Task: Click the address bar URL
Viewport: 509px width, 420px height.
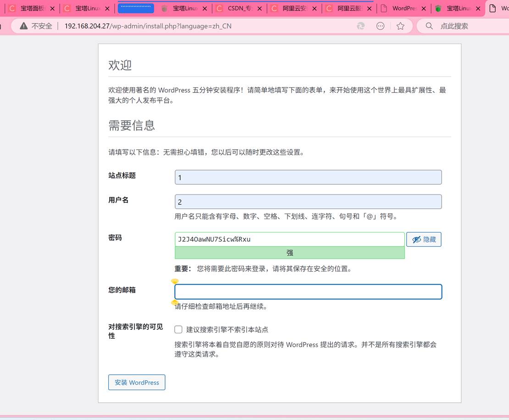Action: [148, 26]
